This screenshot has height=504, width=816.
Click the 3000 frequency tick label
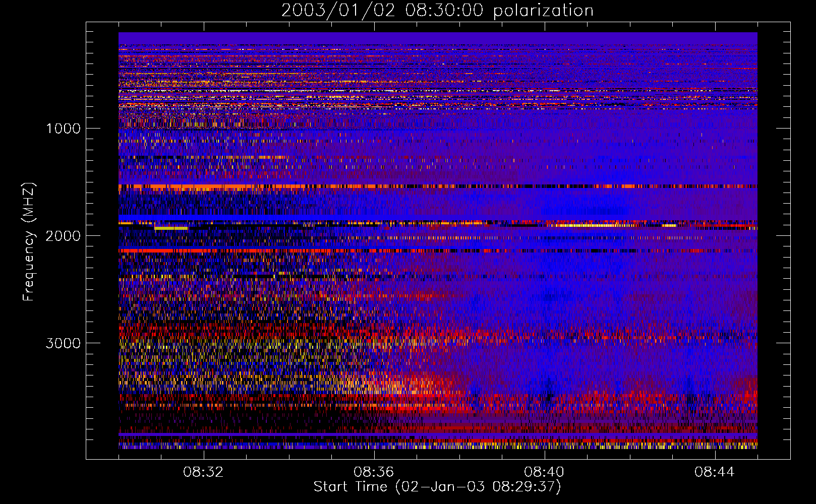click(63, 343)
